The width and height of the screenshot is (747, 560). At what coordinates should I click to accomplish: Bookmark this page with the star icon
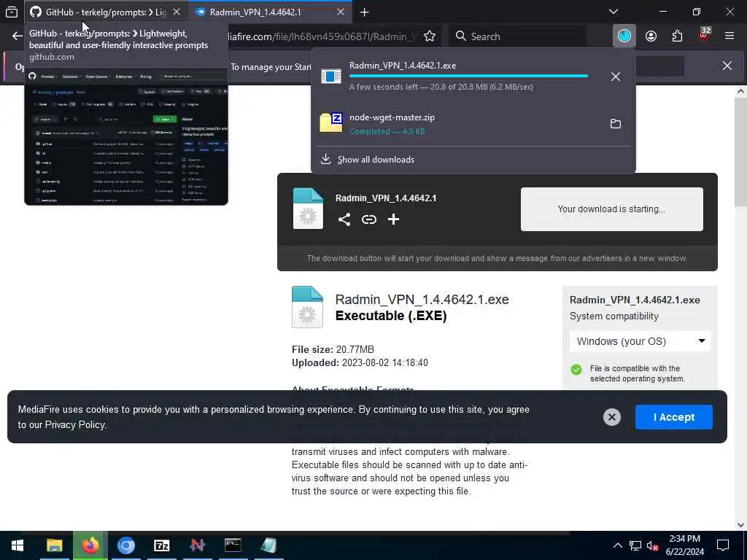[430, 36]
